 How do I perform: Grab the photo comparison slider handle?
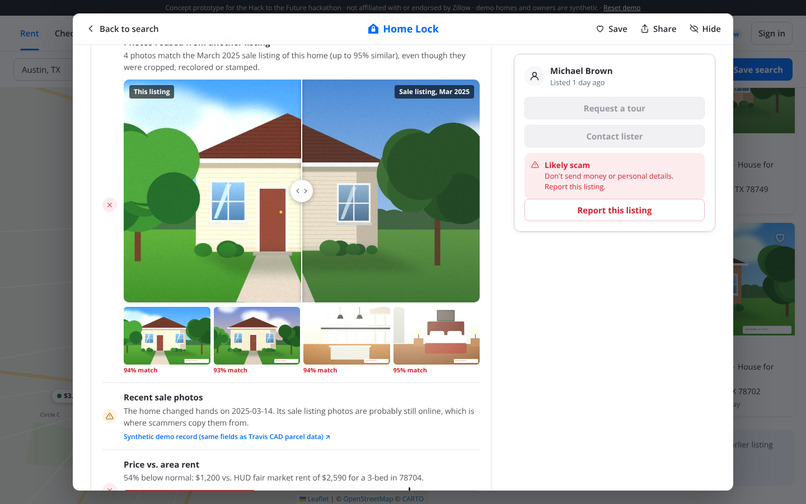tap(302, 191)
